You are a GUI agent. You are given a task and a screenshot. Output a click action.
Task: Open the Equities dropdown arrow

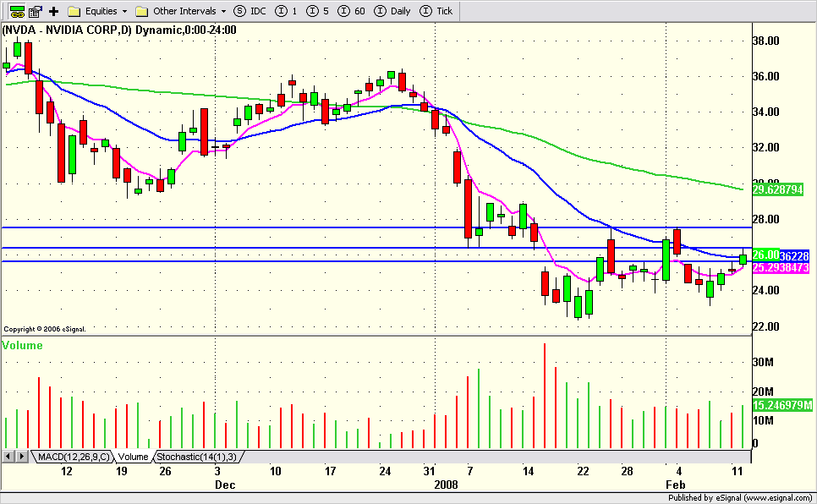(124, 12)
